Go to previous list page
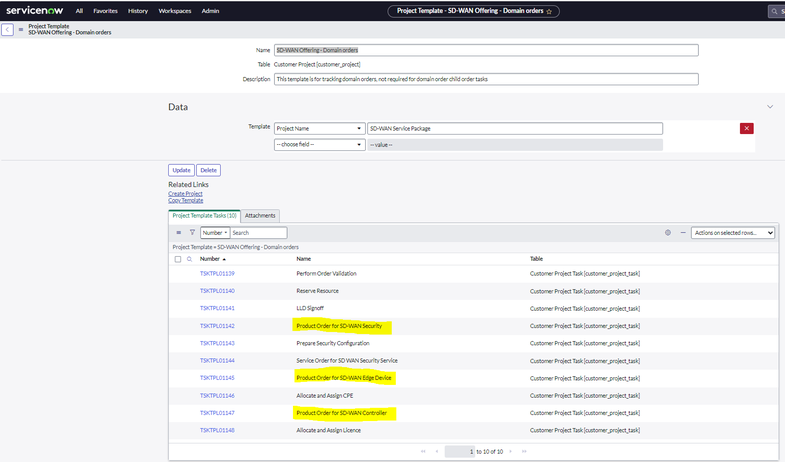 [x=437, y=451]
